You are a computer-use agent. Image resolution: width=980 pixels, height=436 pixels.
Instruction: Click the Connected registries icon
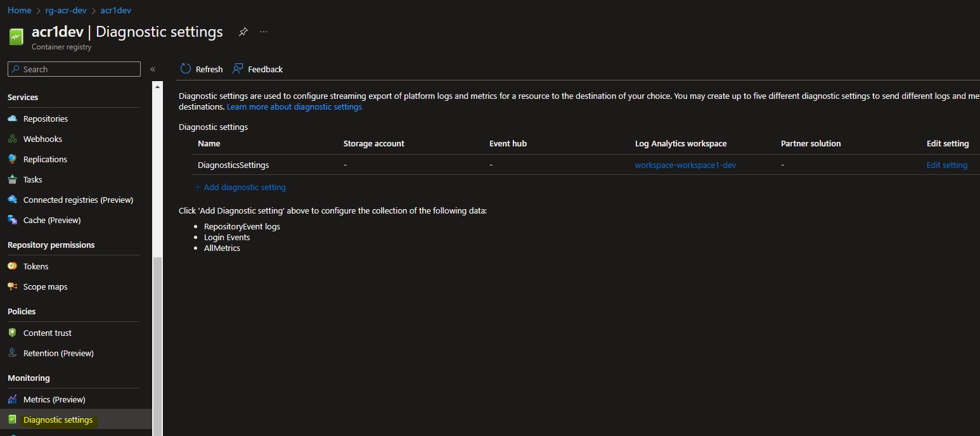click(13, 200)
